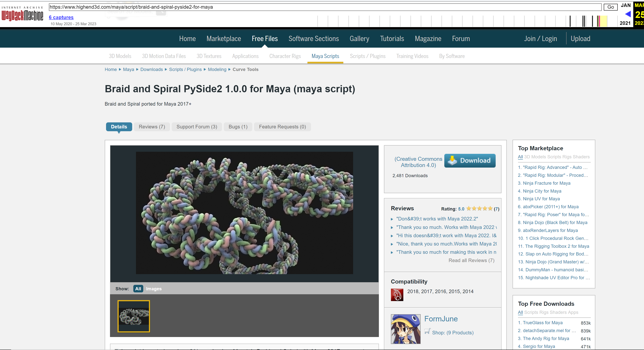Click the red Maya software icon
The width and height of the screenshot is (644, 350).
(397, 295)
